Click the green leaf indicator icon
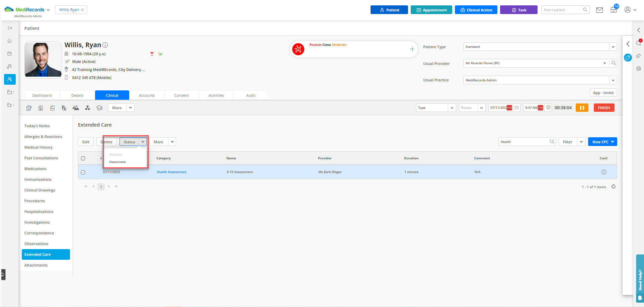 (x=160, y=54)
